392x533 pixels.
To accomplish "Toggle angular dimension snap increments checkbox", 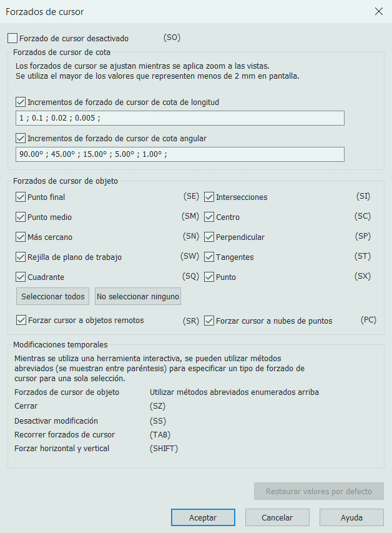I will click(x=21, y=138).
